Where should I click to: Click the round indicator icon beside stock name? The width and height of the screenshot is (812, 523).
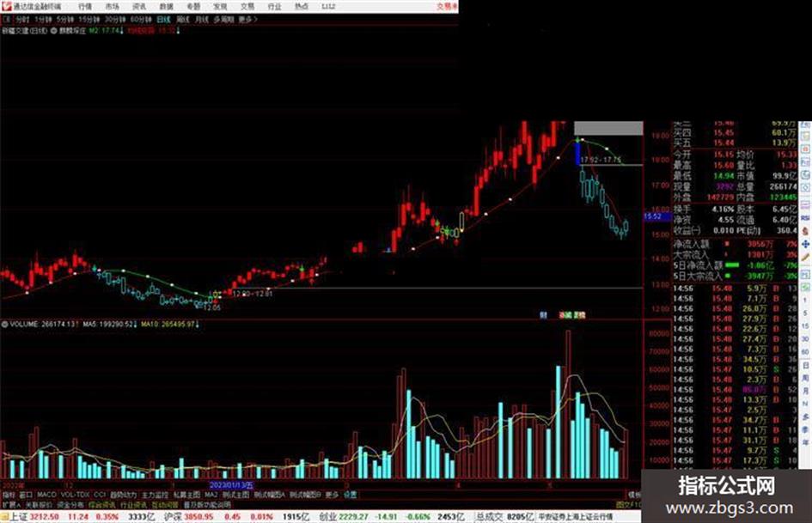54,31
